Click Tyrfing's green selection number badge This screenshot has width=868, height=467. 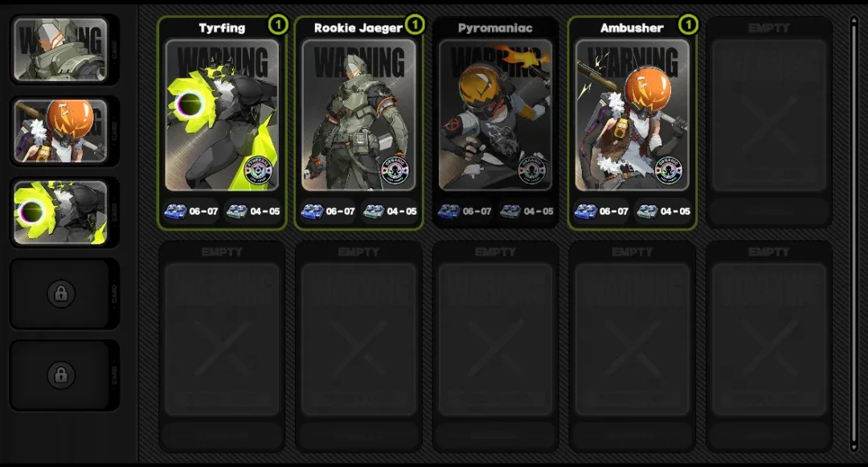(278, 24)
